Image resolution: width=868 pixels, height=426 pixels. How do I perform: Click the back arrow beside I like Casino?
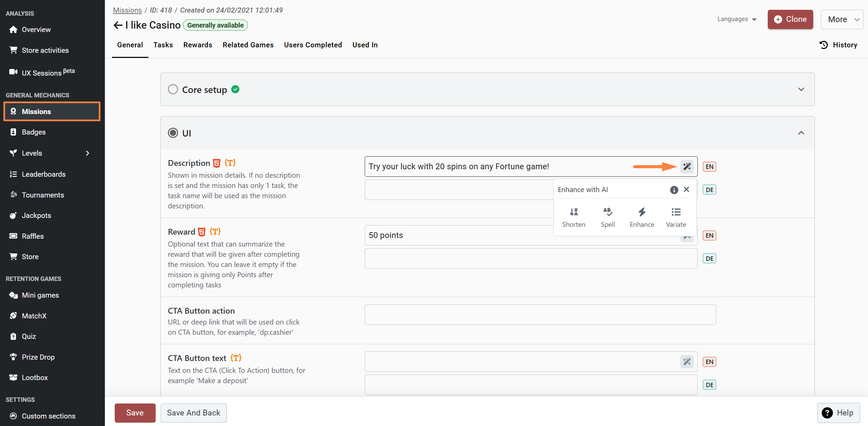tap(118, 25)
